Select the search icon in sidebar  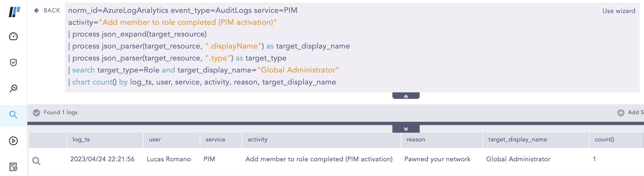tap(13, 115)
